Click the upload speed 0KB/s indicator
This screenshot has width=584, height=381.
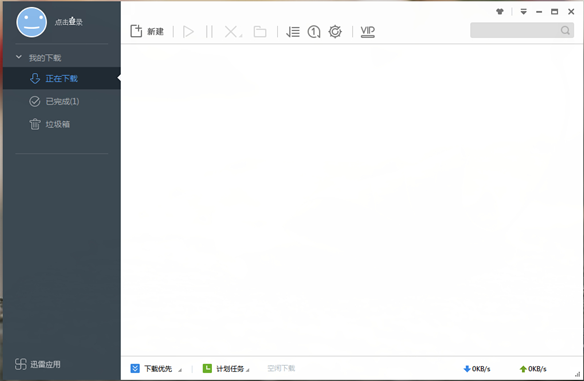(x=533, y=369)
